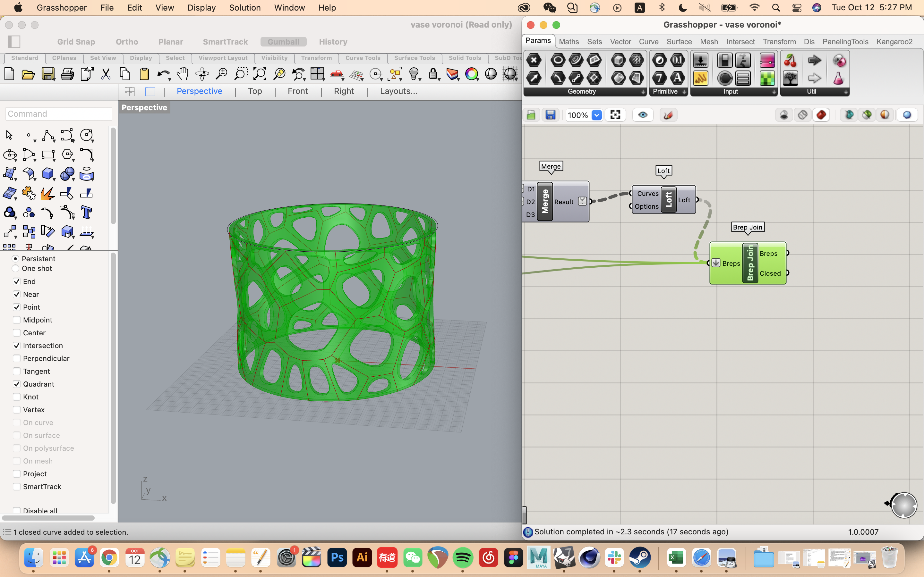Click the red pencil draw icon in Grasshopper

668,114
